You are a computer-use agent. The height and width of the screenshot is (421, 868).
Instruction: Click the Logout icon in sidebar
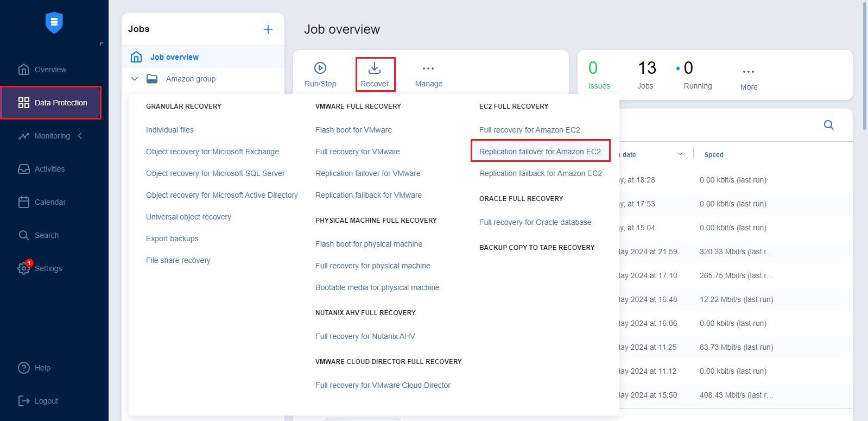tap(24, 401)
